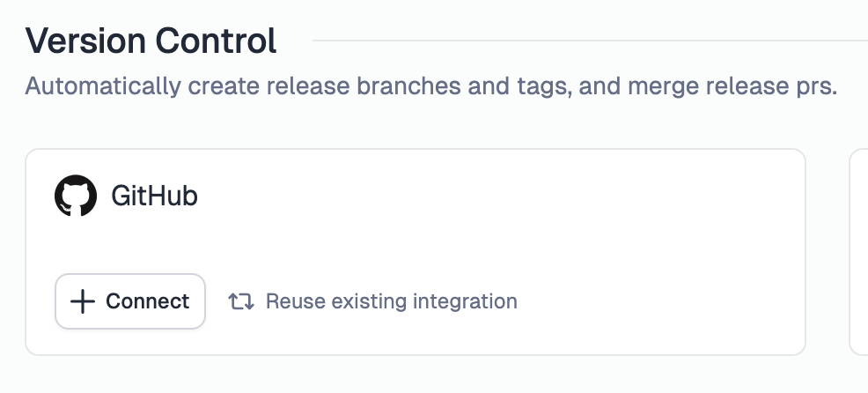This screenshot has width=868, height=393.
Task: Click the word 'Control' in the heading
Action: point(216,41)
